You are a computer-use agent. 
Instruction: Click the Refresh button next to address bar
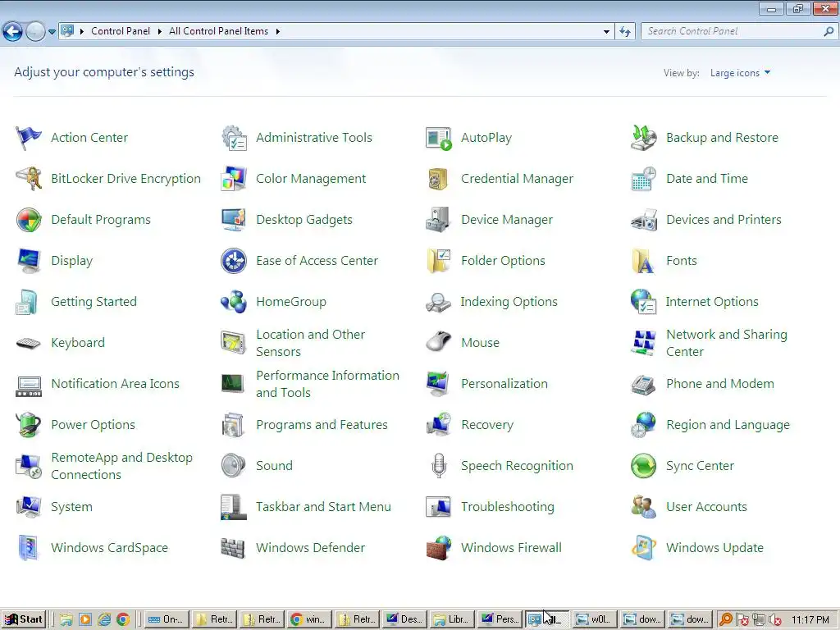coord(624,32)
